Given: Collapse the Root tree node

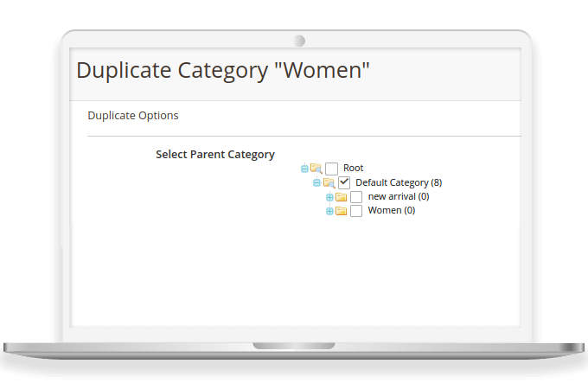Looking at the screenshot, I should tap(304, 169).
